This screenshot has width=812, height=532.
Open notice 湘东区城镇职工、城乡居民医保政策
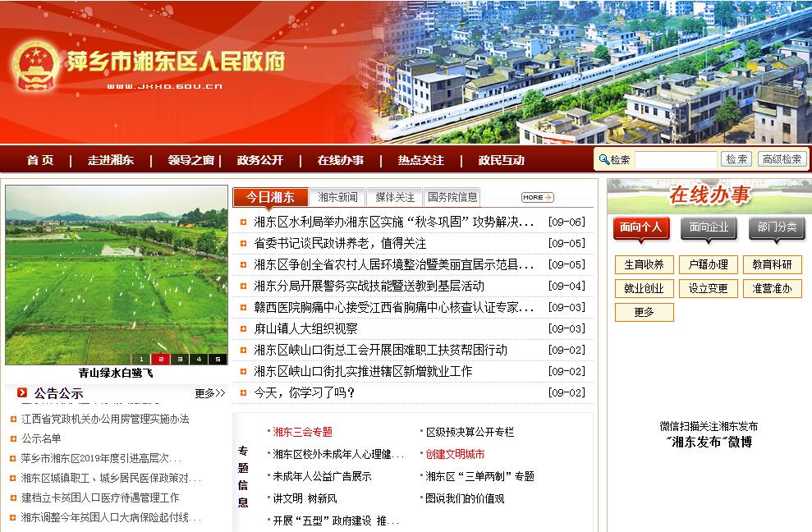point(111,478)
